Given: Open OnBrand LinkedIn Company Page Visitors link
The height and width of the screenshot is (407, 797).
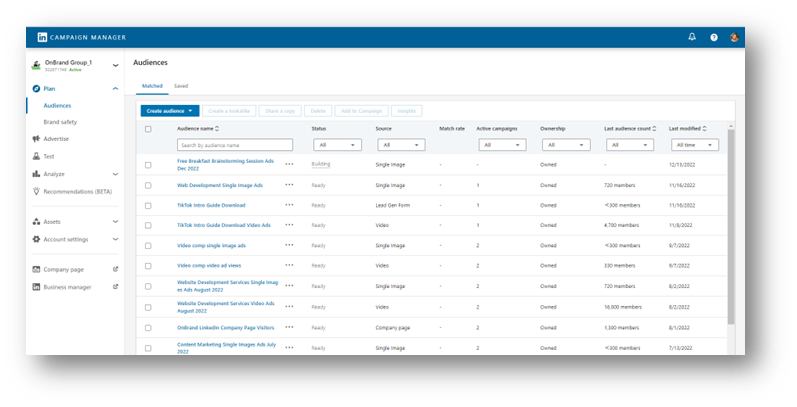Looking at the screenshot, I should tap(225, 328).
